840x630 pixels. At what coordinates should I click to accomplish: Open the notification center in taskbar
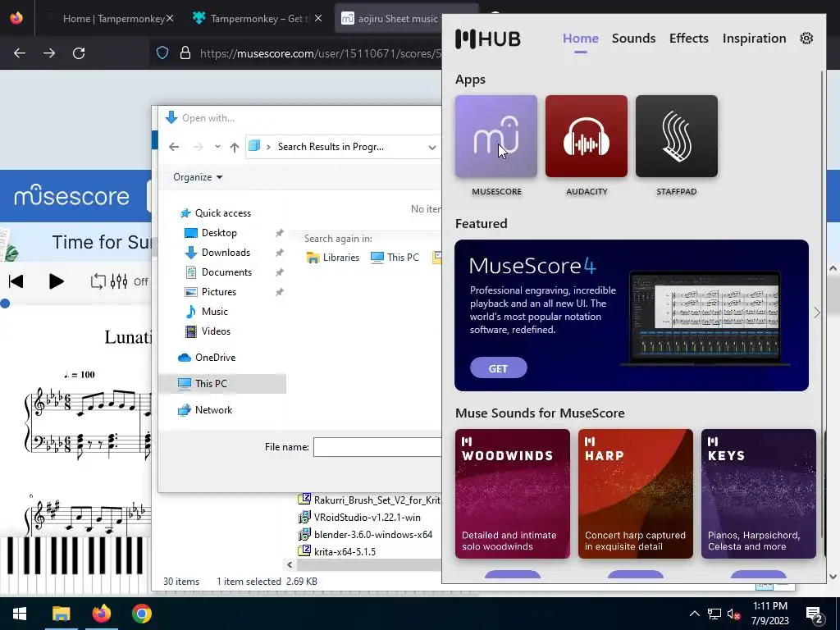coord(815,614)
